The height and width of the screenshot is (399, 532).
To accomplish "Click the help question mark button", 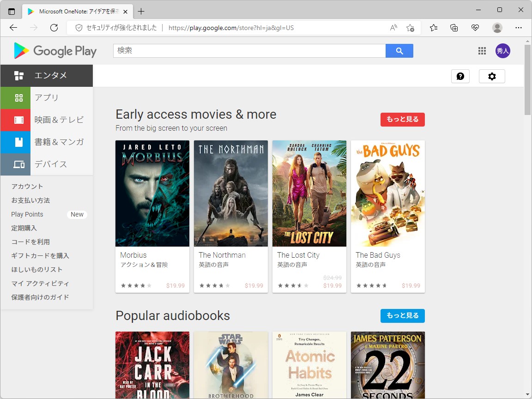I will 460,76.
